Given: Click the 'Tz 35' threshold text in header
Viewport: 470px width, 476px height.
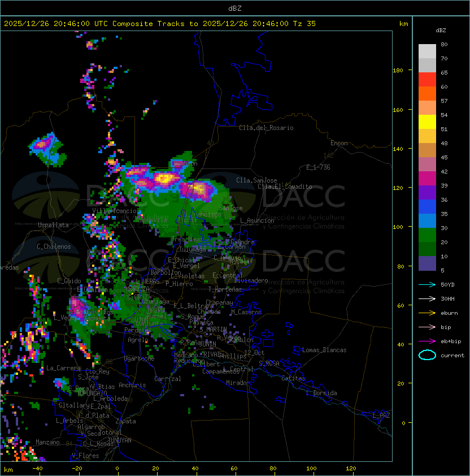Looking at the screenshot, I should pyautogui.click(x=304, y=24).
